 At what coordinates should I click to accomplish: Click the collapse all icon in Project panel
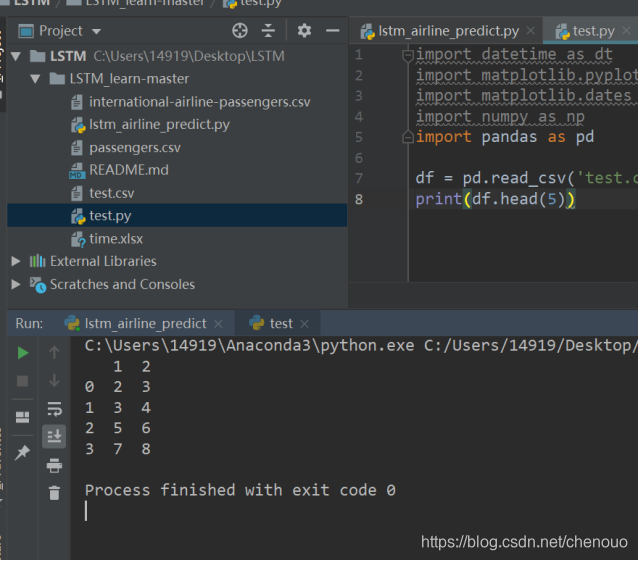click(x=268, y=31)
